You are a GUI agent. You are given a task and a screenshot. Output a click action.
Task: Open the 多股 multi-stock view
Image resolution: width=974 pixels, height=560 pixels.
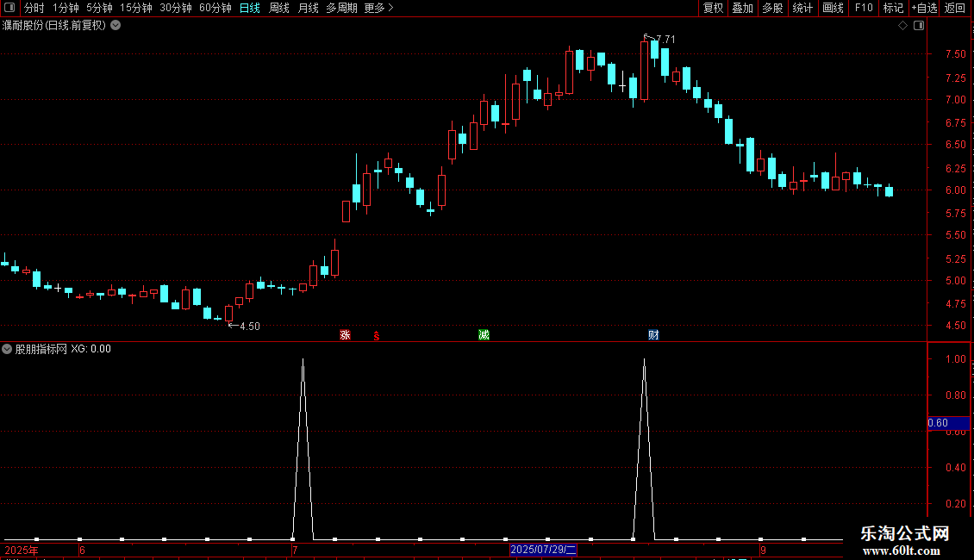tap(773, 8)
